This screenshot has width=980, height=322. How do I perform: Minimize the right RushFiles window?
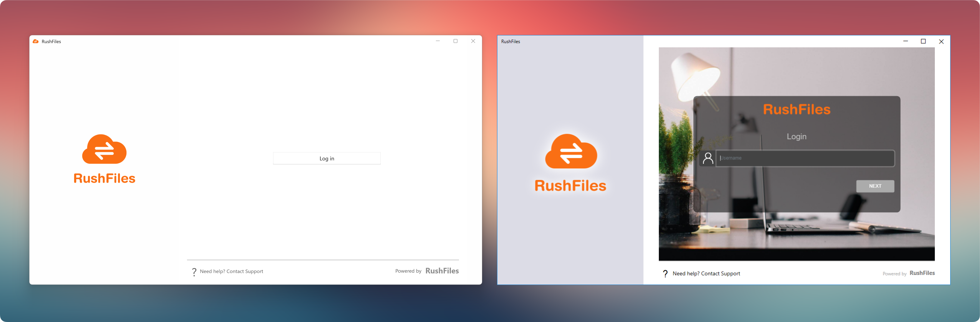tap(905, 41)
